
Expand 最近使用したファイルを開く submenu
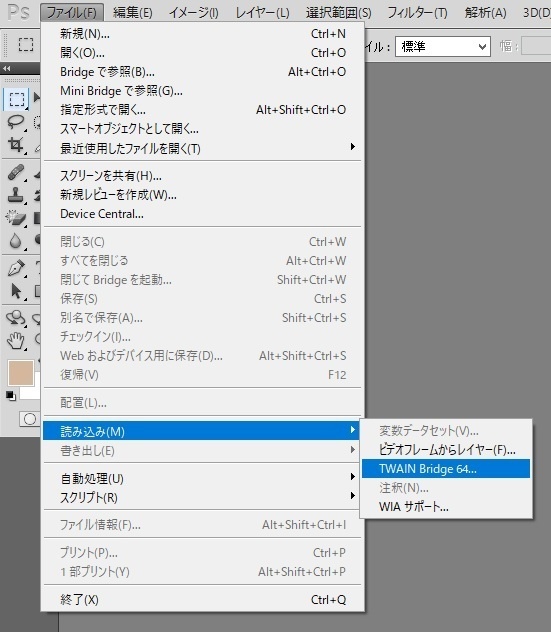203,148
